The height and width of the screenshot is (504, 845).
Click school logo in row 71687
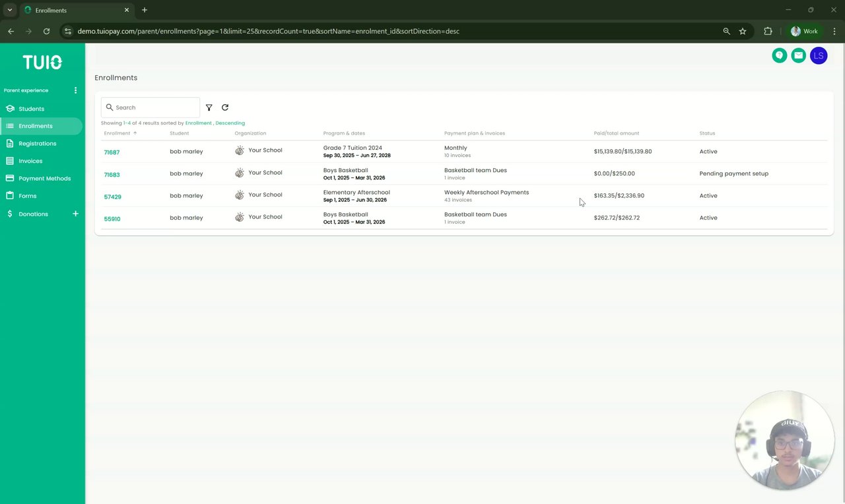[x=240, y=150]
